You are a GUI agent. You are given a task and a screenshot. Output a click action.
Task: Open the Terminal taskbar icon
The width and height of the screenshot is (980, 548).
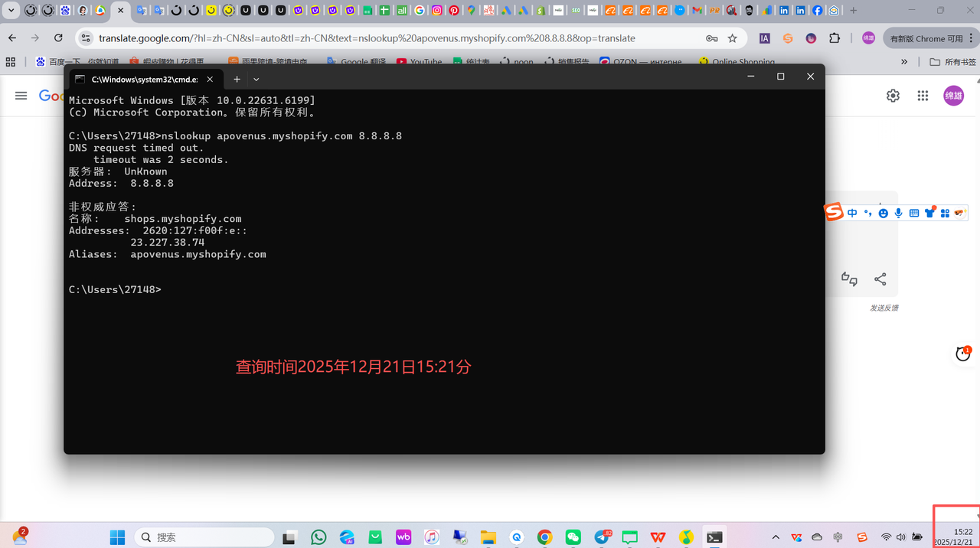pos(714,537)
